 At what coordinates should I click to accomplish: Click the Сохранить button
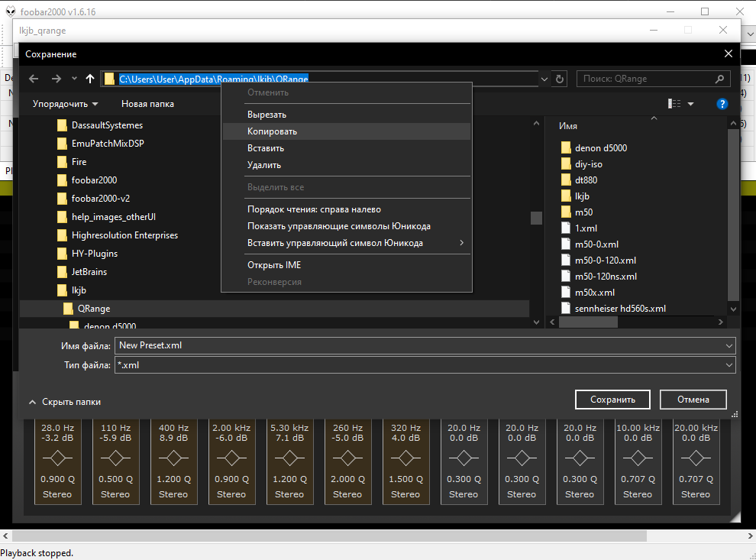[612, 400]
